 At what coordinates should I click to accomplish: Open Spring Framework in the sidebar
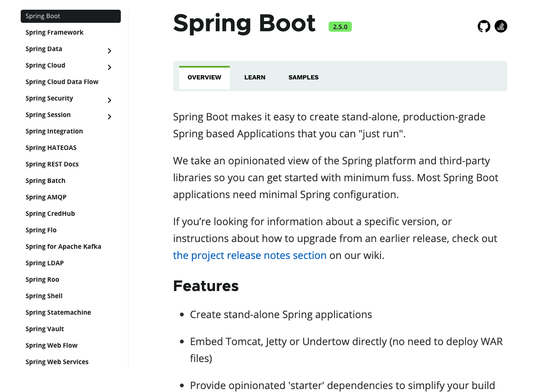pyautogui.click(x=54, y=33)
